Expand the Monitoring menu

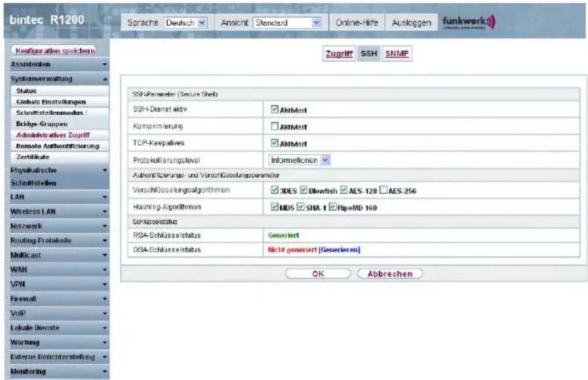tap(59, 372)
